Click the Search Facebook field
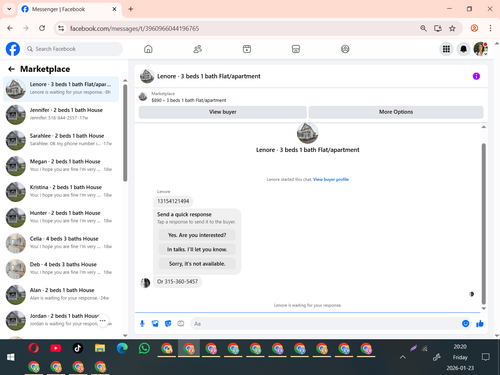 pyautogui.click(x=73, y=49)
